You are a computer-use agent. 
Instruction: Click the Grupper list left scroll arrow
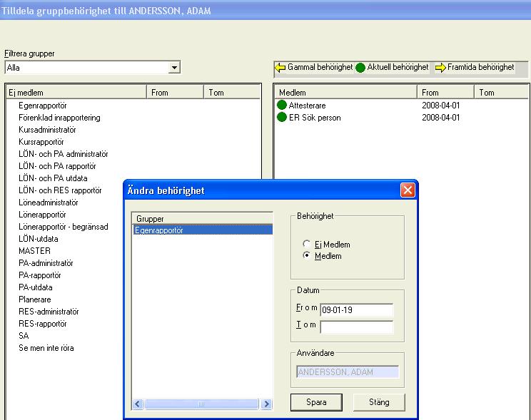[x=138, y=404]
